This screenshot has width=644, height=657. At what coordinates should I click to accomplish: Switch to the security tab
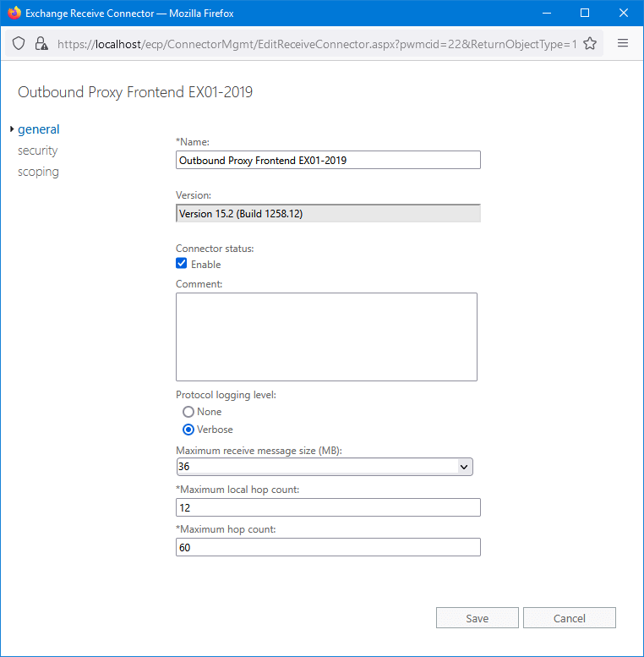(38, 151)
